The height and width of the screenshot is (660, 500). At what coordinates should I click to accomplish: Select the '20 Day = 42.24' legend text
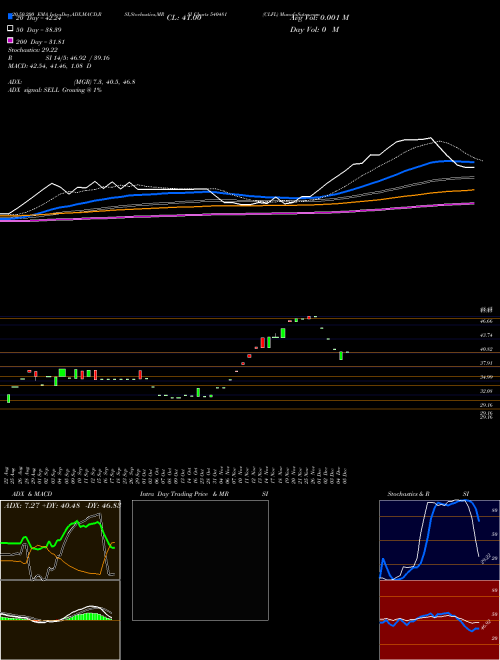coord(39,18)
